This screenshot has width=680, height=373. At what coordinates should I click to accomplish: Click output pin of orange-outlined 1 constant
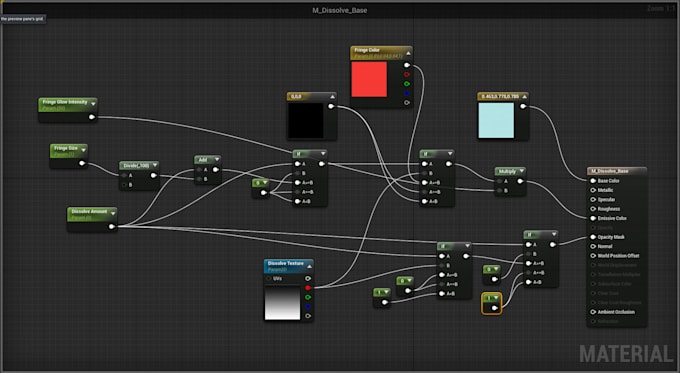pos(494,308)
